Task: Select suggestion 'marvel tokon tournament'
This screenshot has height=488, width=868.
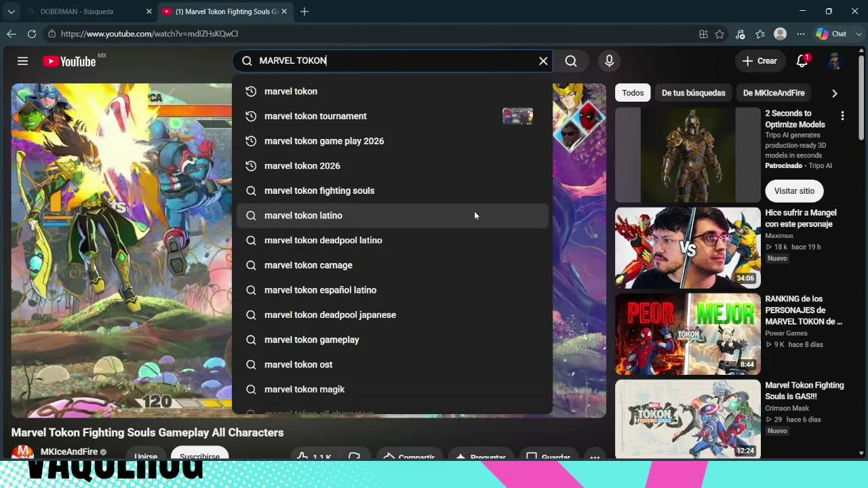Action: (x=393, y=116)
